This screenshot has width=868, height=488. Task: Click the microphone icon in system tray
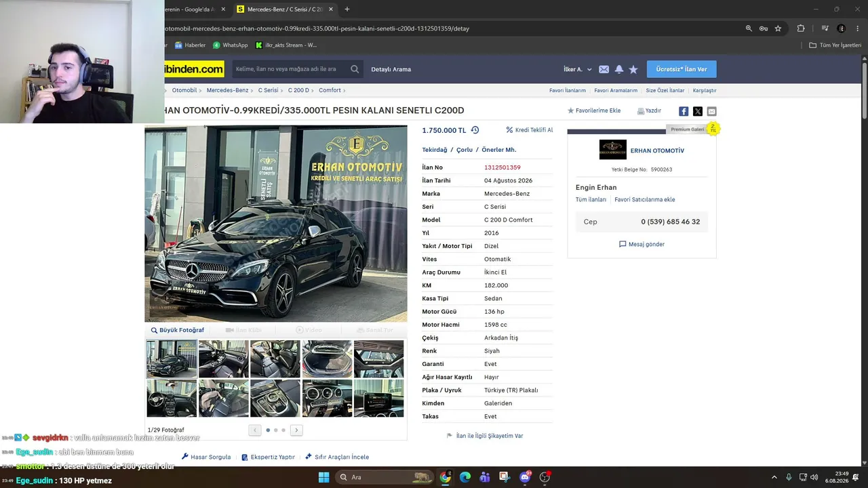click(x=789, y=477)
